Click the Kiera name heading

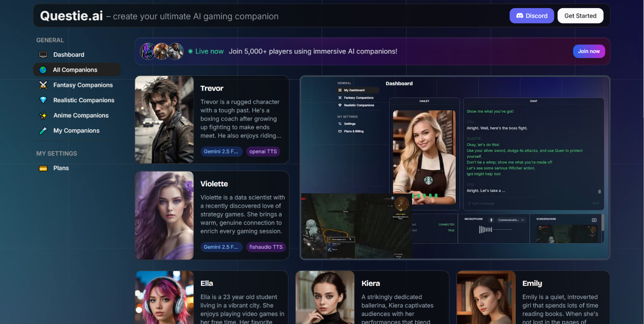371,283
